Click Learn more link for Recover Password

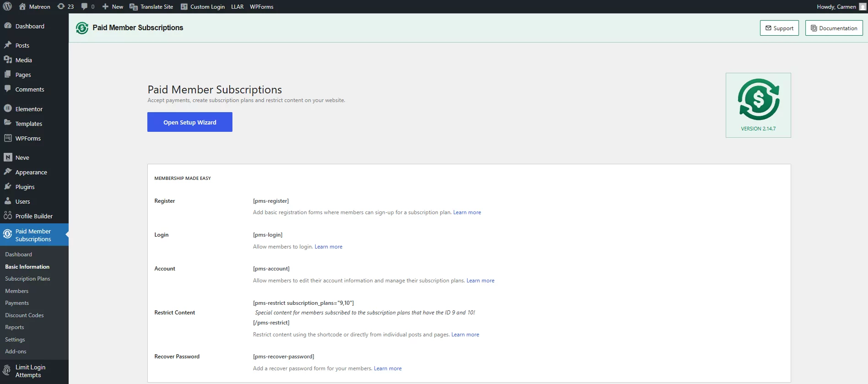388,368
